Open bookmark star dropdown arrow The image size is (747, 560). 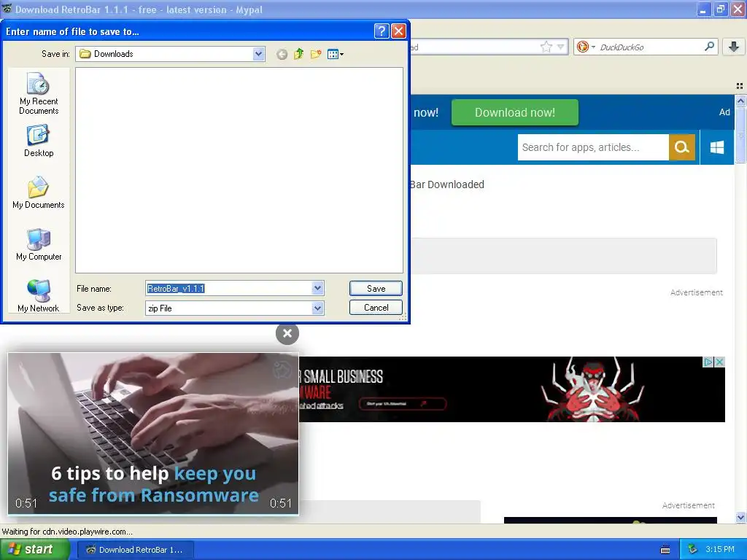pyautogui.click(x=561, y=47)
